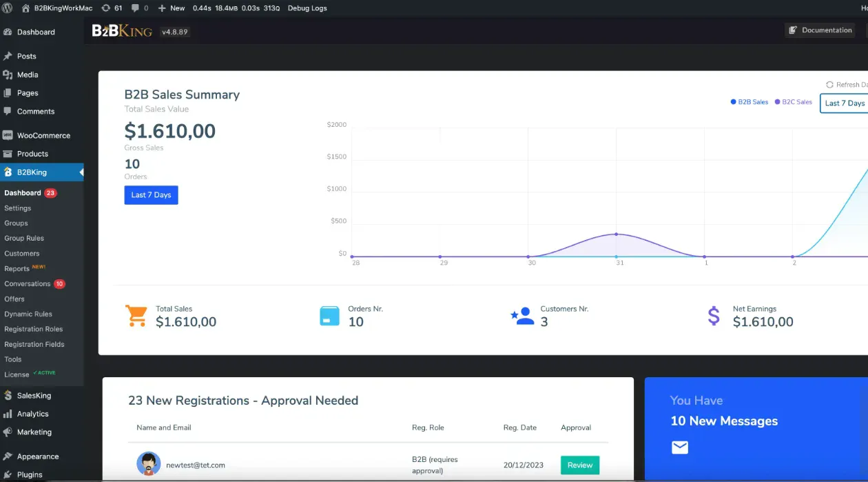Click the WordPress logo icon
The image size is (868, 482).
point(8,8)
